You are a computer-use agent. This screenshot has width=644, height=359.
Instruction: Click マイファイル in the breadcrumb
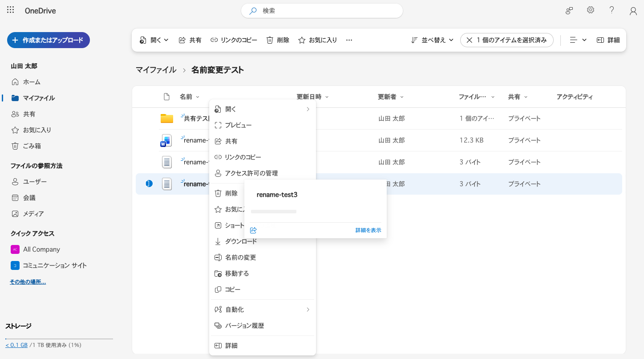click(156, 70)
